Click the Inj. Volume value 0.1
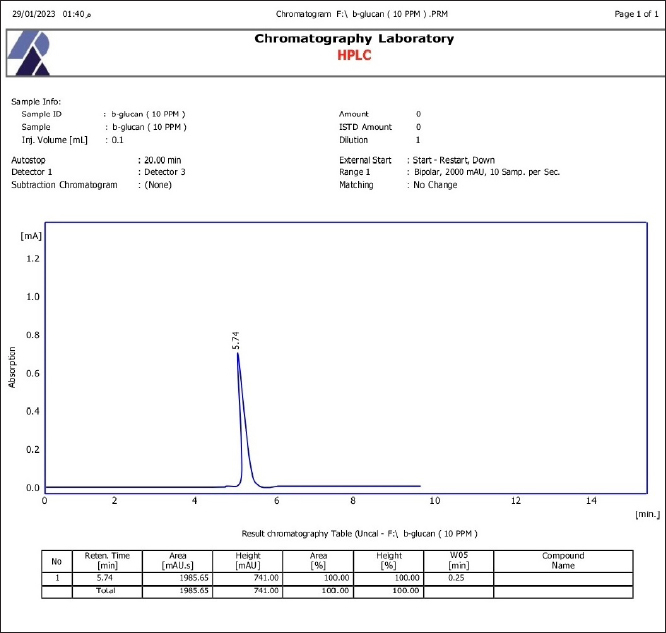Screen dimensions: 666x633 tap(117, 140)
